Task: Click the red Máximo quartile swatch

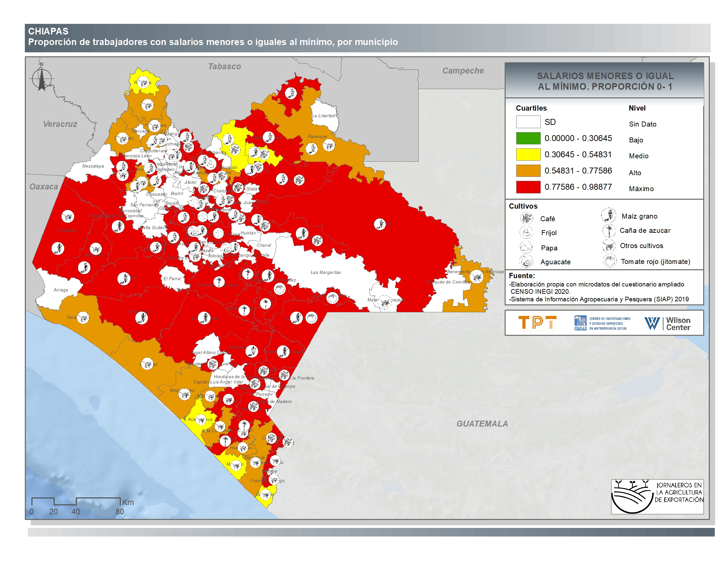Action: (x=528, y=187)
